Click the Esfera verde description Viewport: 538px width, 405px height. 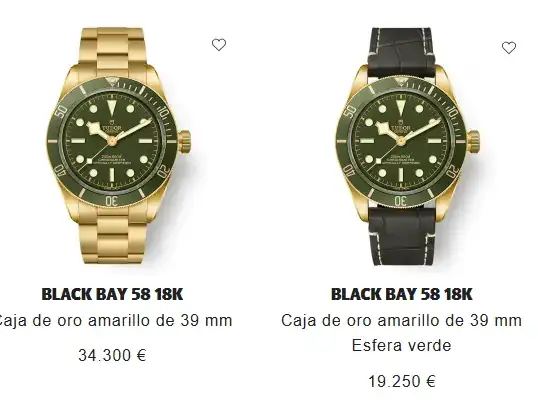tap(401, 345)
